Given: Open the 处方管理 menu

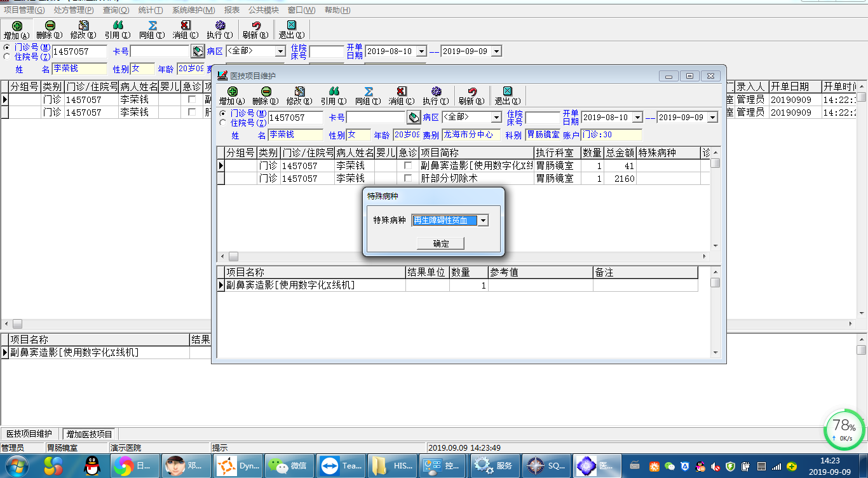Looking at the screenshot, I should point(74,10).
